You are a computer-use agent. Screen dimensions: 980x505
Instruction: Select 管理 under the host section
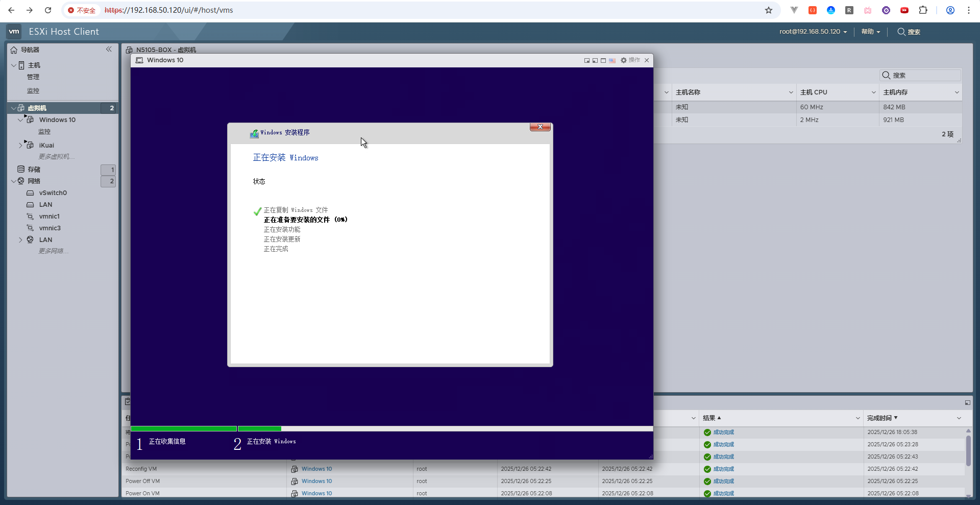pyautogui.click(x=33, y=77)
